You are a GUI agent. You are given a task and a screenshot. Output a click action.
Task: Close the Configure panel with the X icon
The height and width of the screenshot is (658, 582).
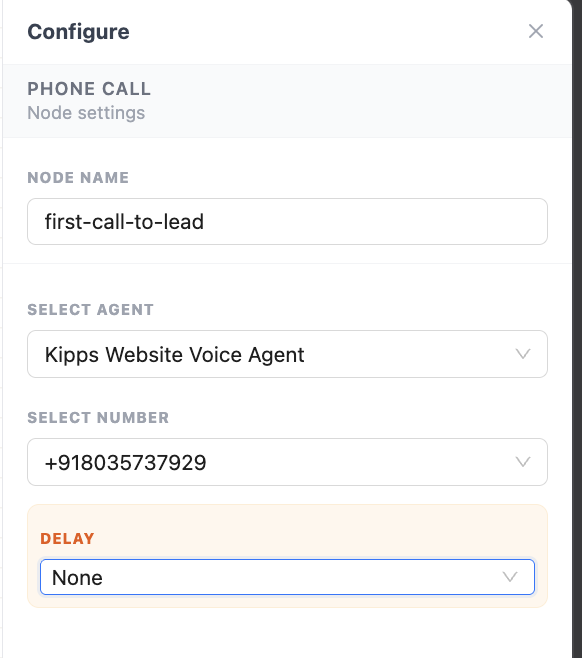(x=536, y=31)
